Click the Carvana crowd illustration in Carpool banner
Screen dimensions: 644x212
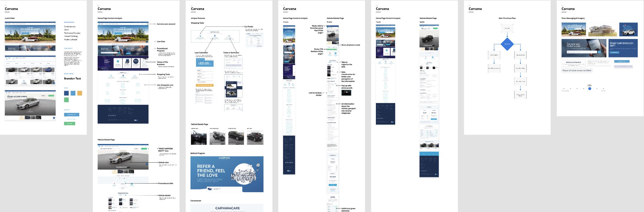245,174
